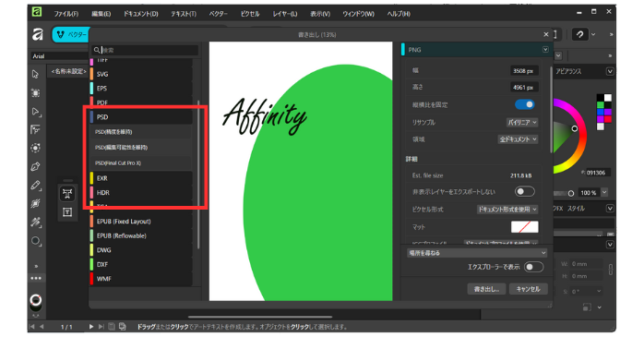Close the export dialog with X
The height and width of the screenshot is (337, 644).
(546, 34)
